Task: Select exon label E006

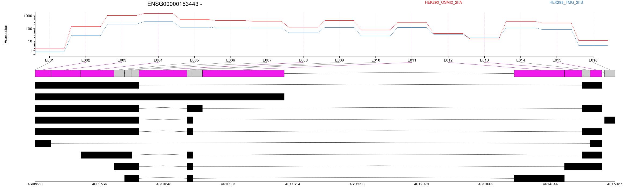Action: click(x=230, y=60)
